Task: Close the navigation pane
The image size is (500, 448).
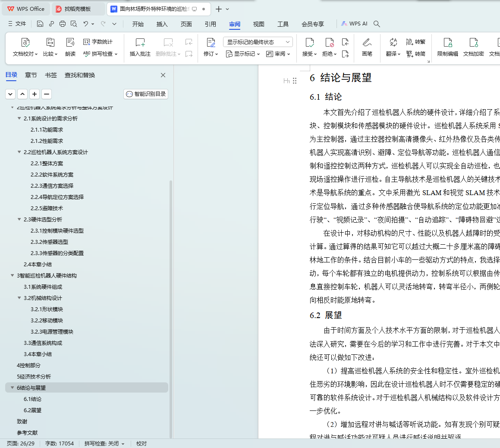Action: [x=163, y=75]
